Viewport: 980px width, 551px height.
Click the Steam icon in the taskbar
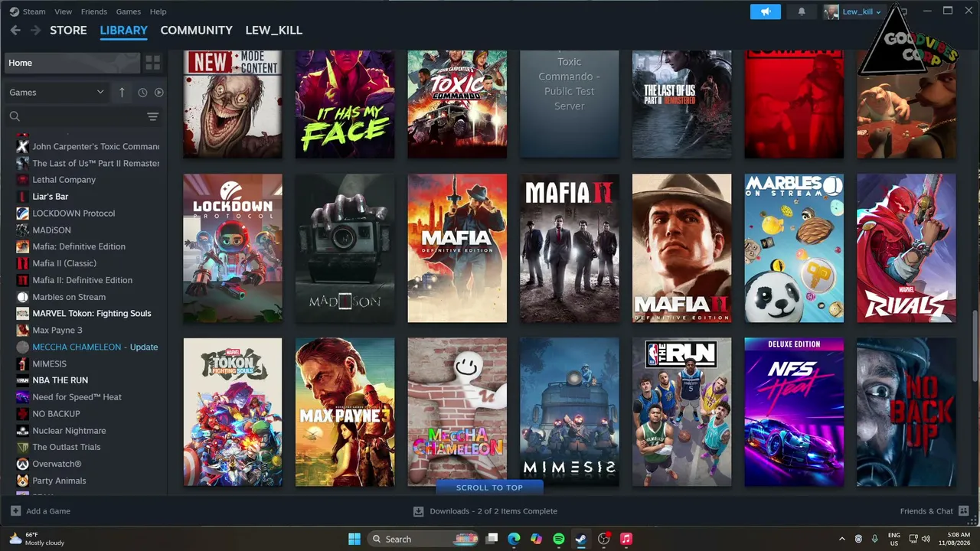click(x=581, y=539)
